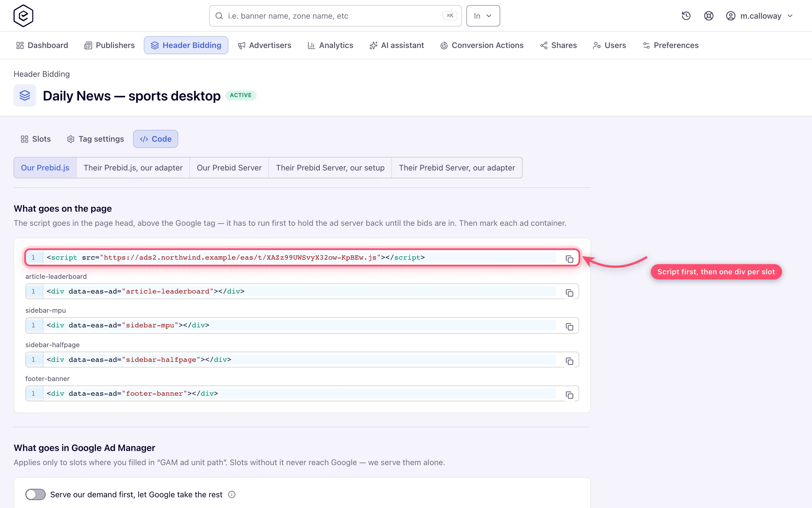Click the hexagon app logo
This screenshot has width=812, height=508.
point(23,16)
